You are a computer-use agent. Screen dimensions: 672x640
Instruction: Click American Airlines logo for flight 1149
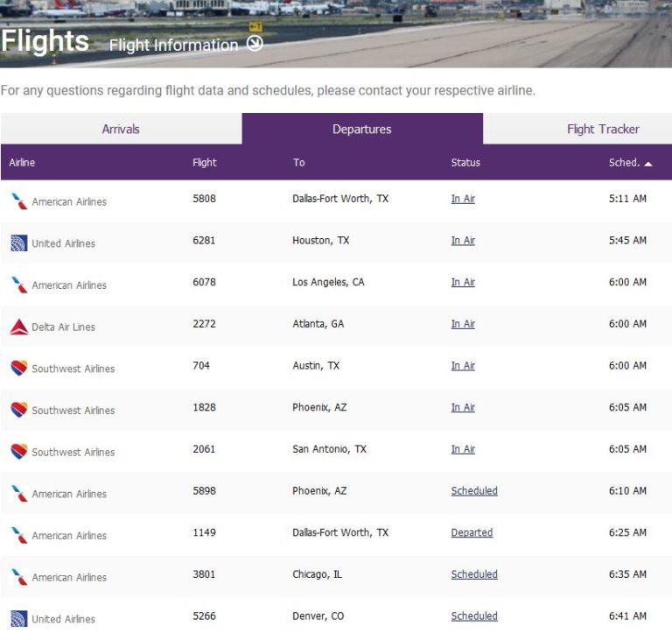pyautogui.click(x=19, y=535)
